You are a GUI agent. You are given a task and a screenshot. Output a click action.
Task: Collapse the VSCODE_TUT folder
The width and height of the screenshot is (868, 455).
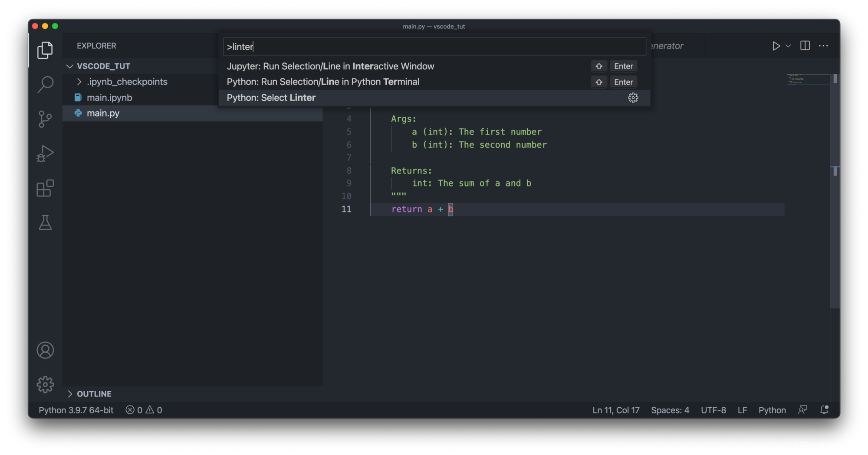70,66
